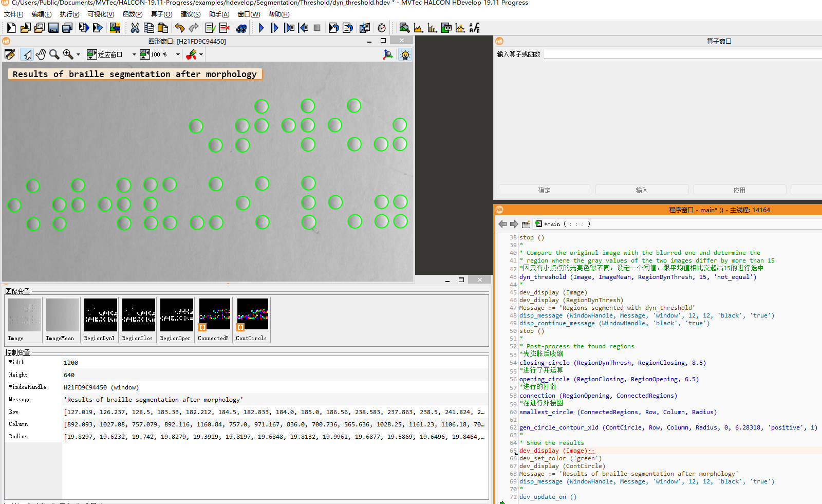Click the copy icon in toolbar
Image resolution: width=822 pixels, height=504 pixels.
tap(149, 28)
